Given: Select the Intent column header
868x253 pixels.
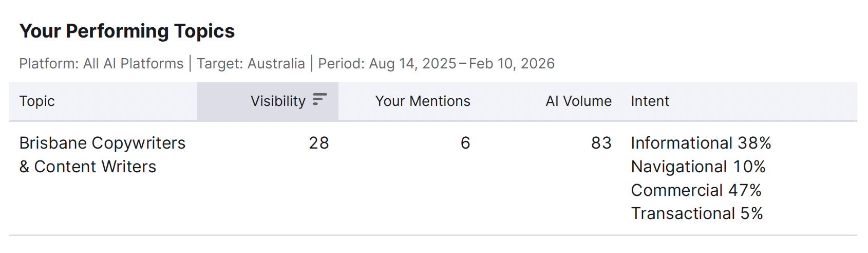Looking at the screenshot, I should [650, 101].
